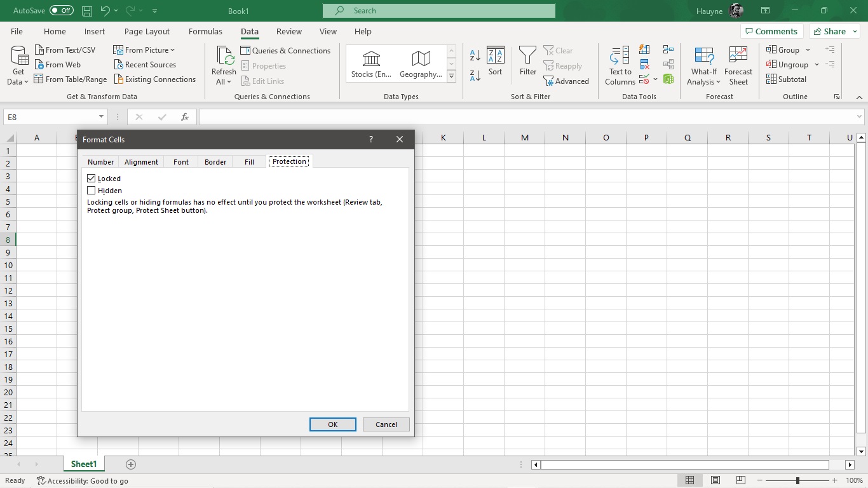Open the Formulas ribbon tab

(205, 31)
